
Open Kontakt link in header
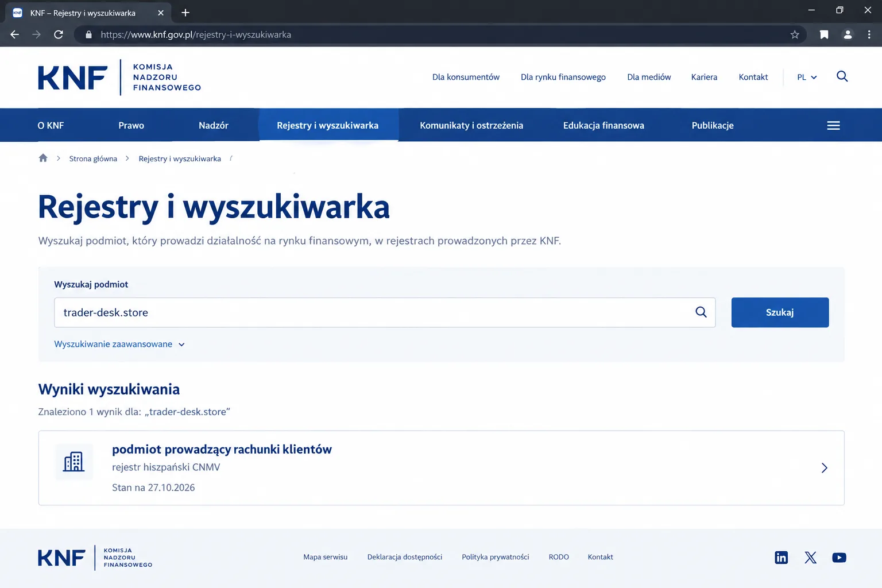pyautogui.click(x=753, y=77)
